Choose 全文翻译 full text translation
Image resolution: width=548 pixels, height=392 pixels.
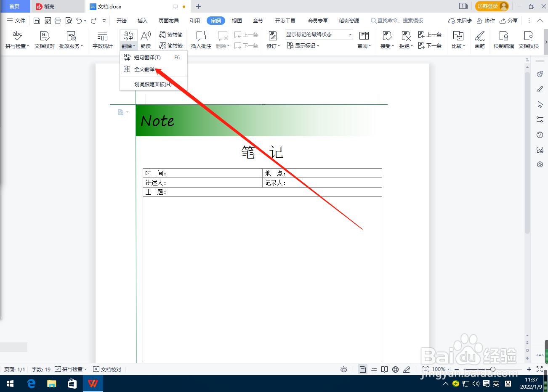[154, 69]
